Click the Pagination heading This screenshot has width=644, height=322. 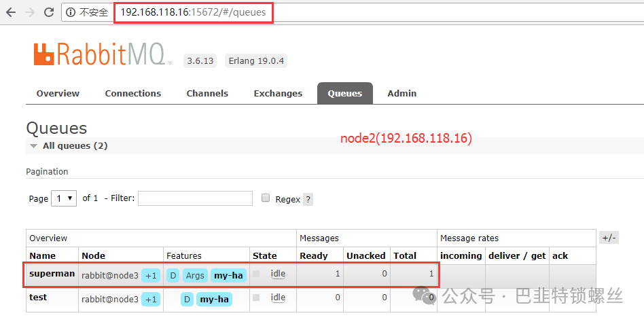point(48,172)
